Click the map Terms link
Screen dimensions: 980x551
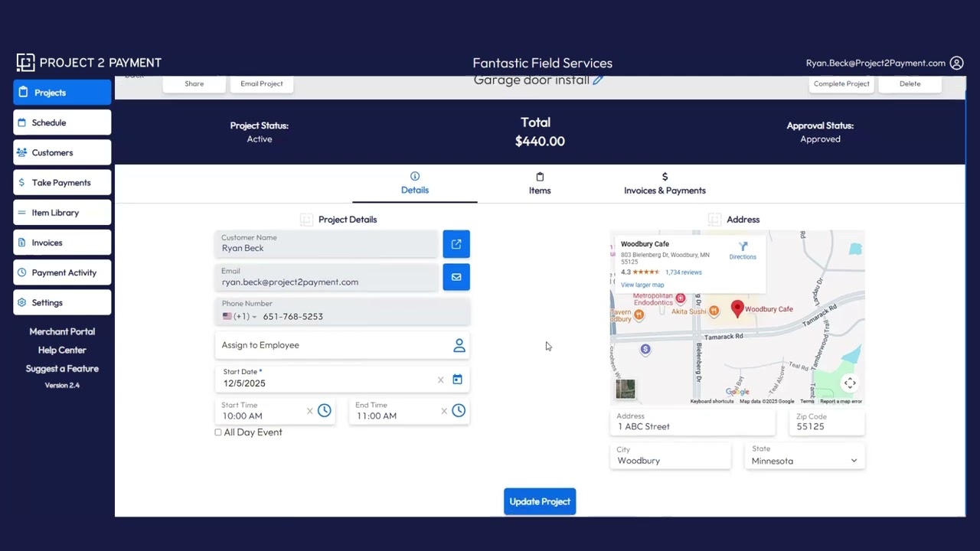coord(807,401)
